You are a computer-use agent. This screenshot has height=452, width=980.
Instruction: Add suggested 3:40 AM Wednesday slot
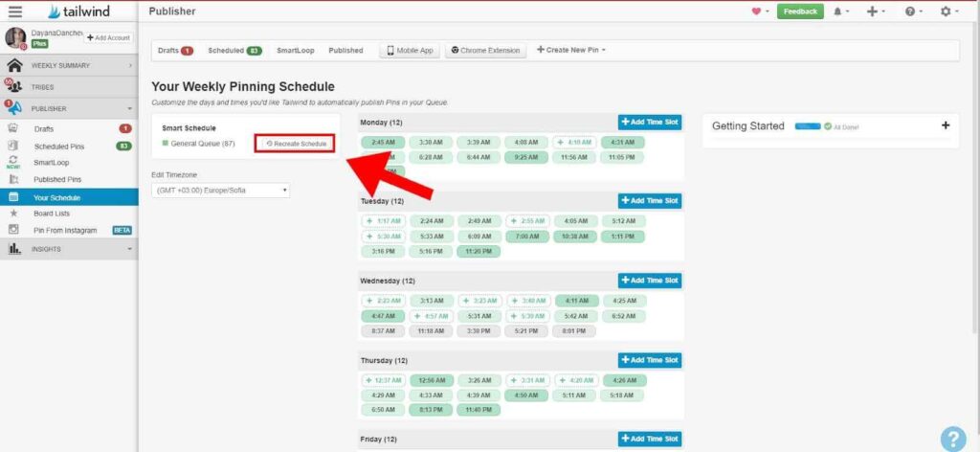(528, 301)
